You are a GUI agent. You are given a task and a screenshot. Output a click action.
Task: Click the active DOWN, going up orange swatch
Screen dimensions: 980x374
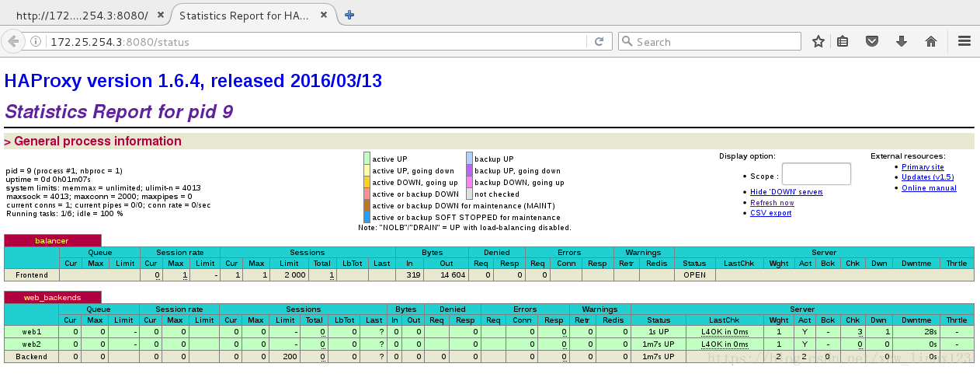click(x=367, y=182)
